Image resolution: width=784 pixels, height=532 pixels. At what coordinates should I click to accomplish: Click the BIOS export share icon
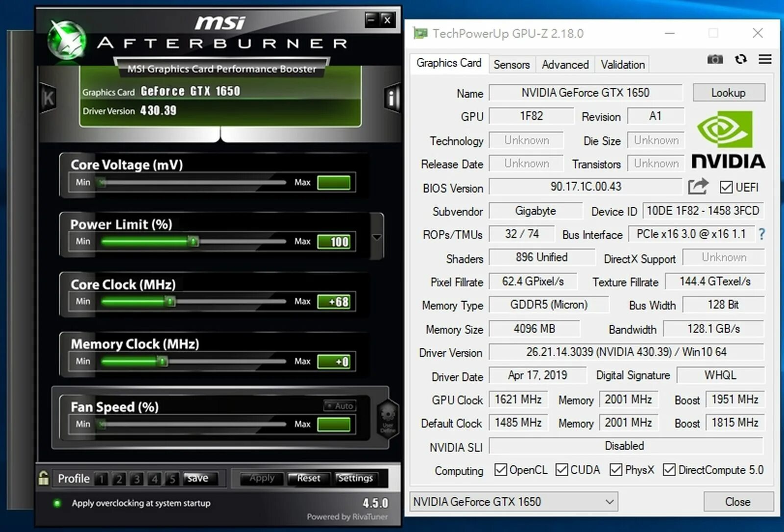point(698,187)
